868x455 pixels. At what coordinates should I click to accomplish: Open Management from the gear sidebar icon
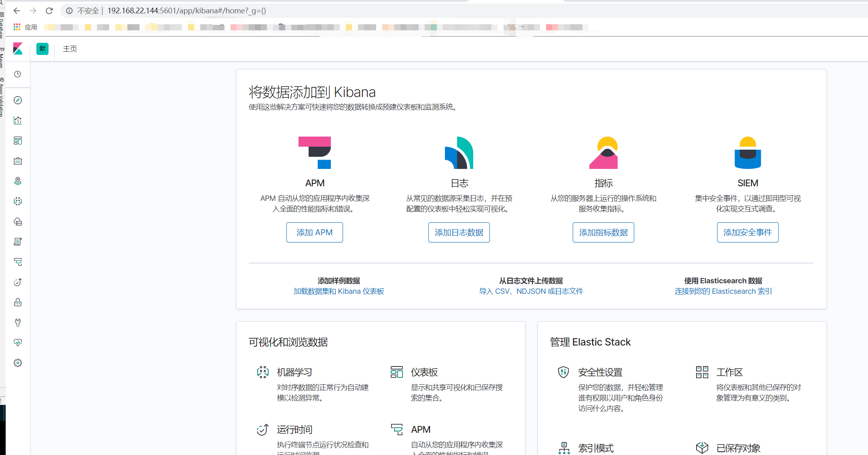[x=18, y=363]
